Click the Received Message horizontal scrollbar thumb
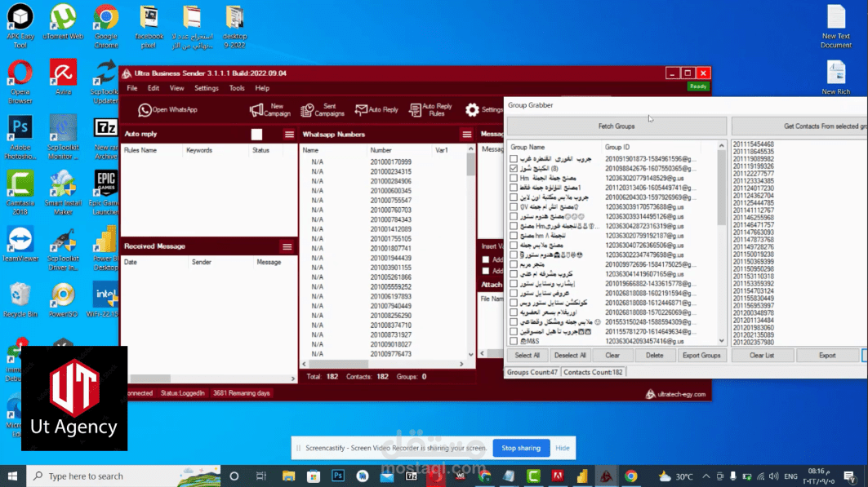Screen dimensions: 868x487 pyautogui.click(x=150, y=379)
